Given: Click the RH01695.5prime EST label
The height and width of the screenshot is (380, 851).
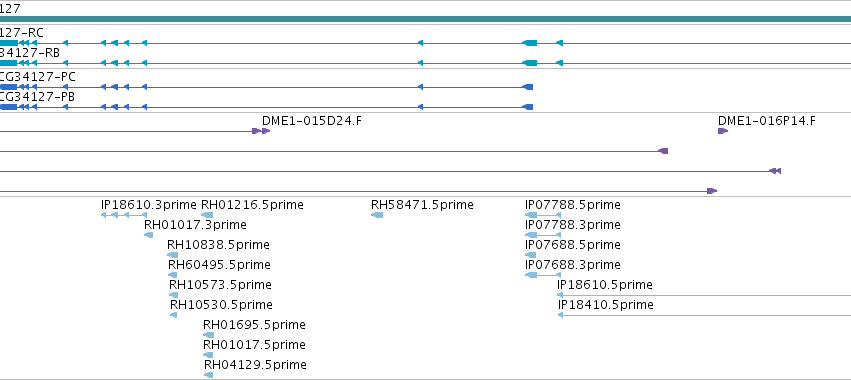Looking at the screenshot, I should coord(255,325).
